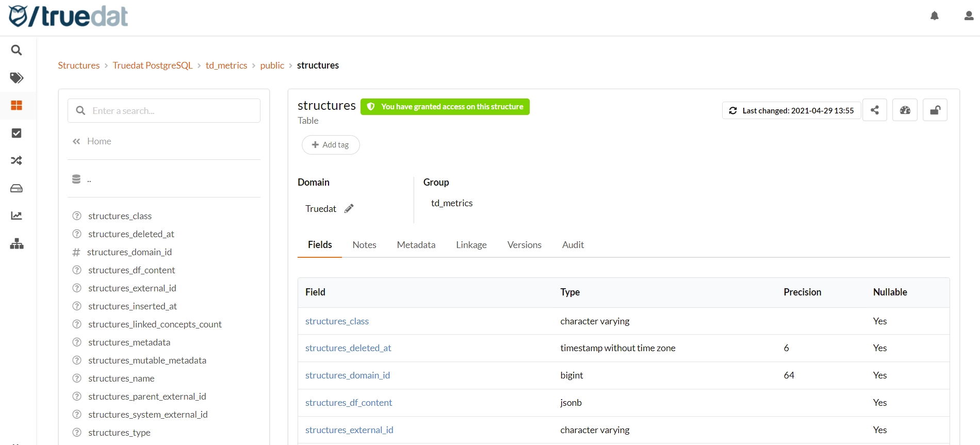Click the sitemap hierarchy sidebar icon
The width and height of the screenshot is (980, 445).
click(x=17, y=244)
